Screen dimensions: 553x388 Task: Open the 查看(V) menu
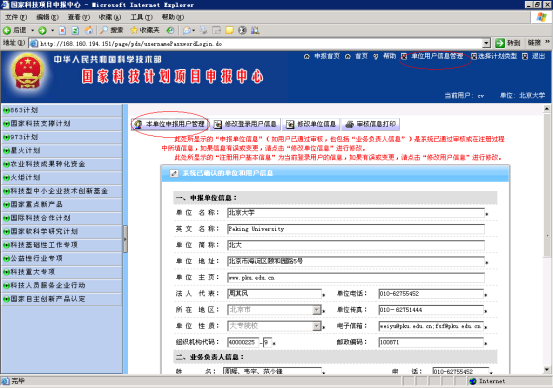[79, 17]
